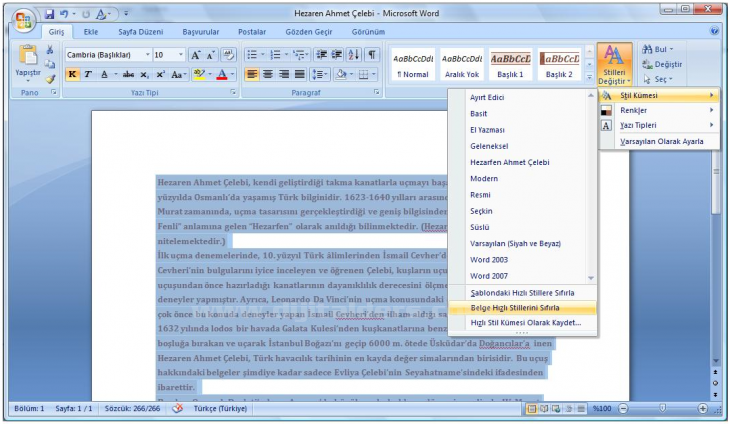The image size is (730, 424).
Task: Apply the Normal style thumbnail
Action: [413, 65]
